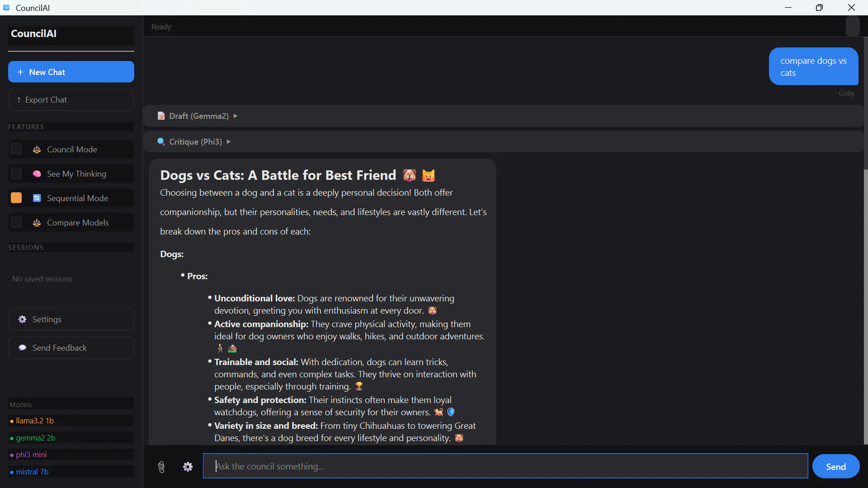Image resolution: width=868 pixels, height=488 pixels.
Task: Click the Sequential Mode label
Action: point(77,198)
